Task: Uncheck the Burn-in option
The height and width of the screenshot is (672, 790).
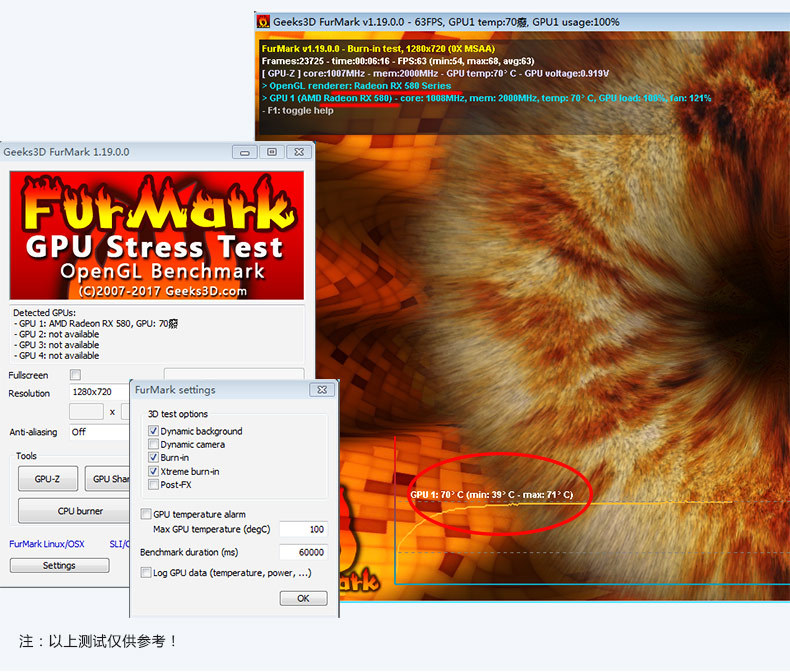Action: pos(154,457)
